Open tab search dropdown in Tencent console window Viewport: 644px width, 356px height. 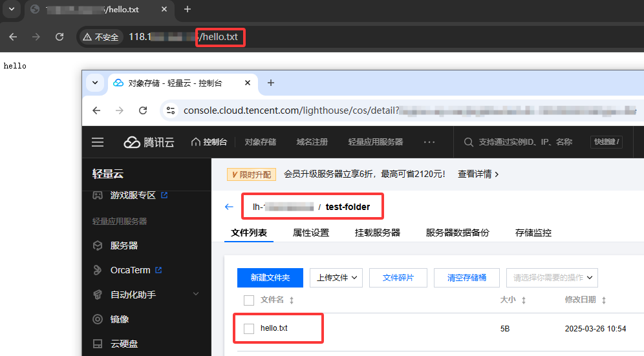[95, 83]
